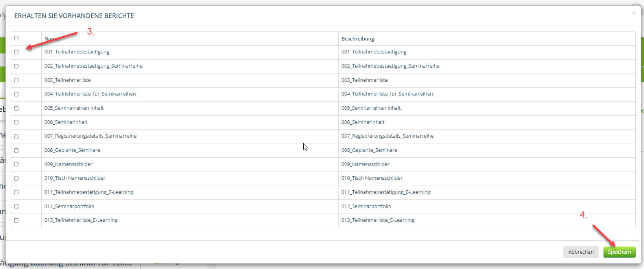Select the 006_Seminarinhalt checkbox

click(16, 122)
